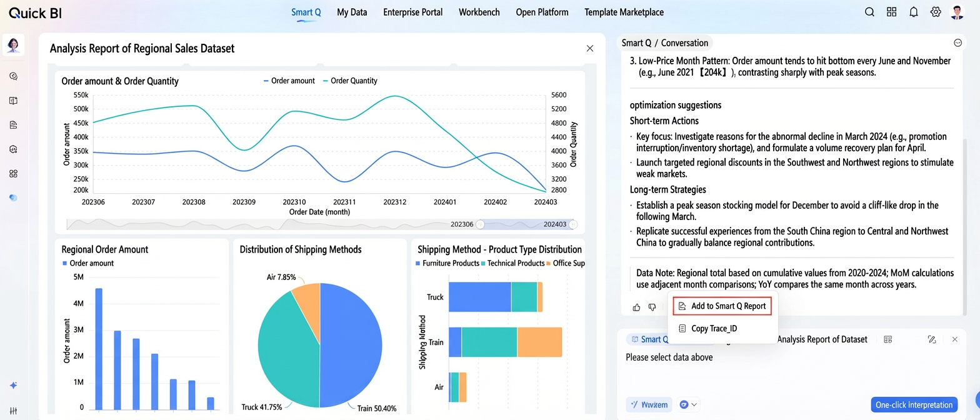Click the One-click interpretation button
Image resolution: width=980 pixels, height=420 pixels.
[914, 404]
